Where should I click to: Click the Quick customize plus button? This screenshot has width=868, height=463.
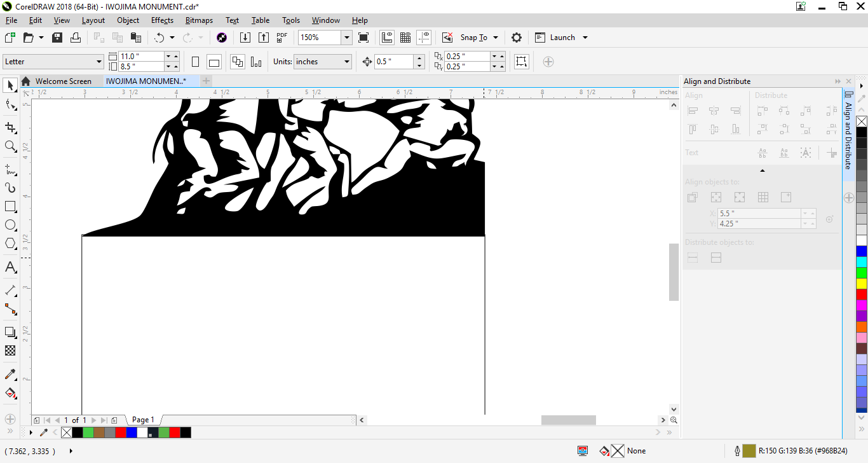pyautogui.click(x=548, y=62)
